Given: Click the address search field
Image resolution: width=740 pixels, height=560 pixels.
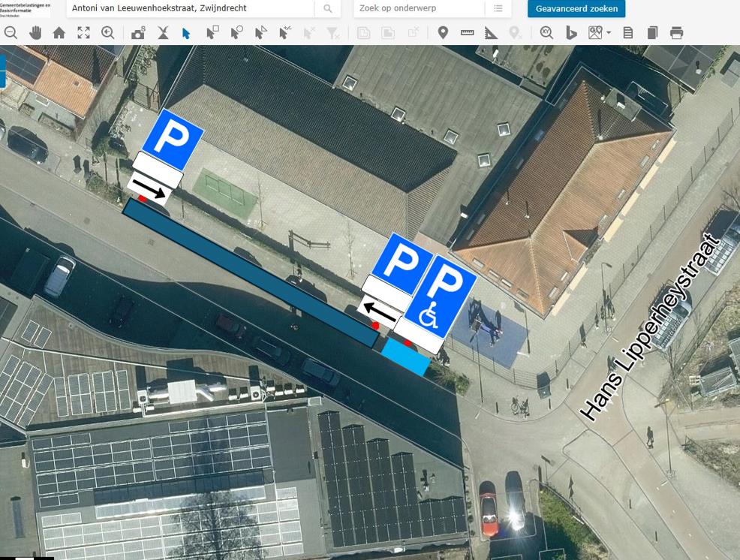Looking at the screenshot, I should tap(190, 9).
